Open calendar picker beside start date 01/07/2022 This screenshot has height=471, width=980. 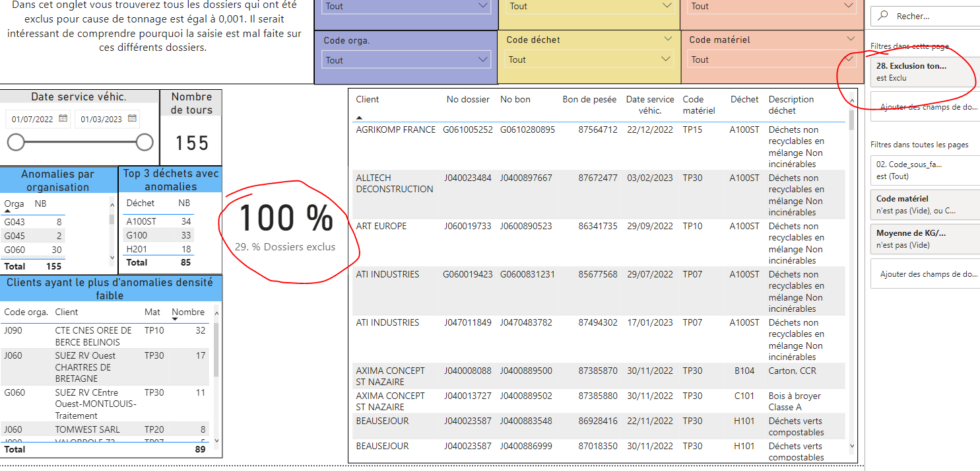point(63,119)
